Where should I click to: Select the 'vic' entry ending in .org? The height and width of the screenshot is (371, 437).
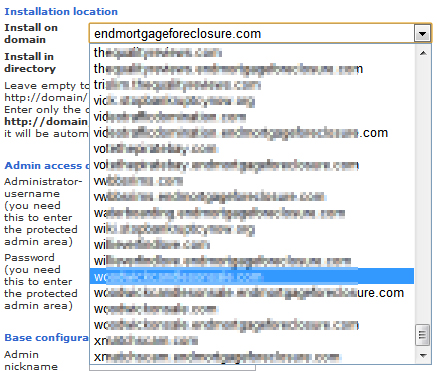pos(252,101)
